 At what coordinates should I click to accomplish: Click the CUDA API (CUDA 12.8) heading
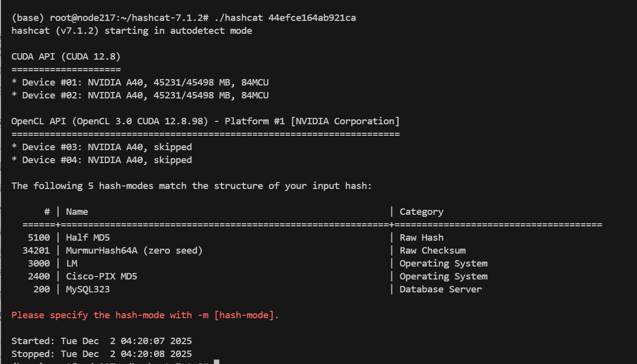66,57
